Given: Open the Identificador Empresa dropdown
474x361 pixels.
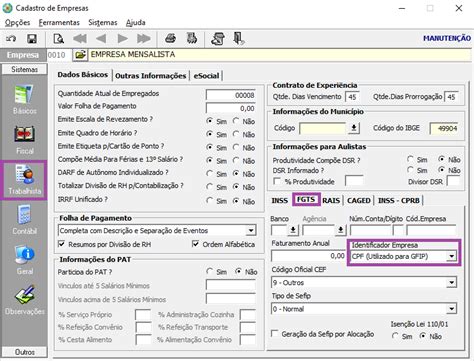Looking at the screenshot, I should [x=451, y=256].
